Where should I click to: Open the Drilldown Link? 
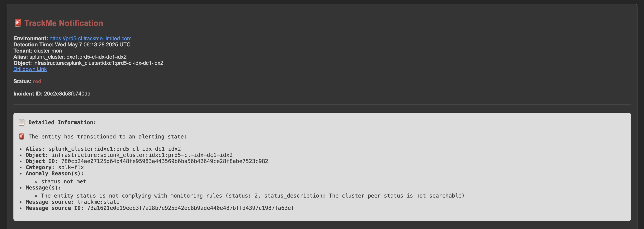(30, 69)
